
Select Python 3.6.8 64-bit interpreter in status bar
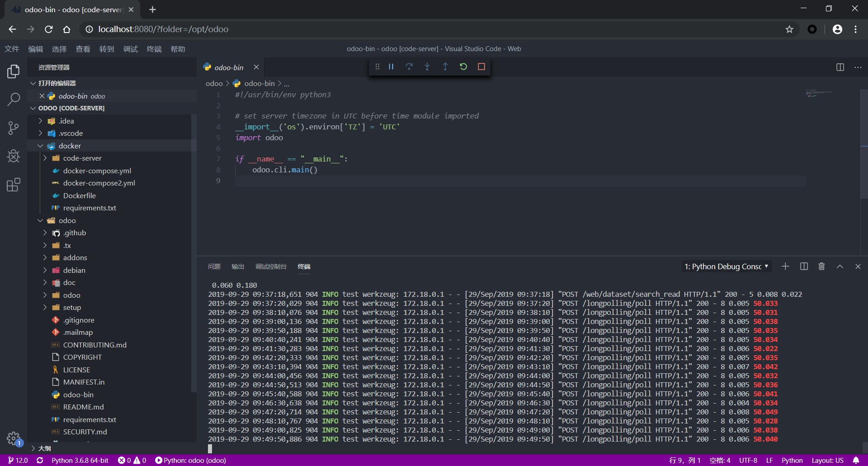(x=80, y=460)
